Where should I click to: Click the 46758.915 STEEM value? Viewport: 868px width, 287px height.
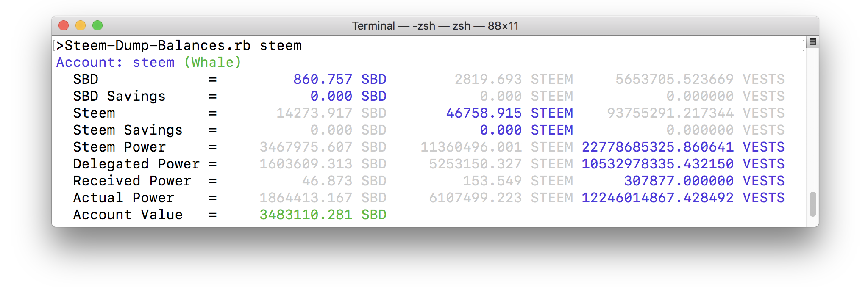(509, 113)
